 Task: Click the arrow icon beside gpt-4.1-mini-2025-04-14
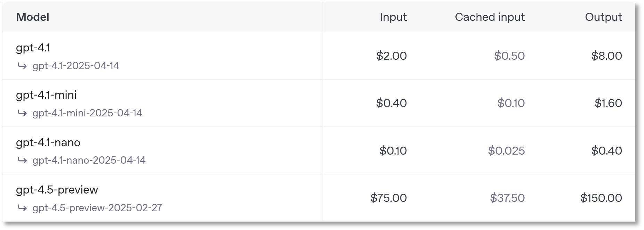[22, 113]
